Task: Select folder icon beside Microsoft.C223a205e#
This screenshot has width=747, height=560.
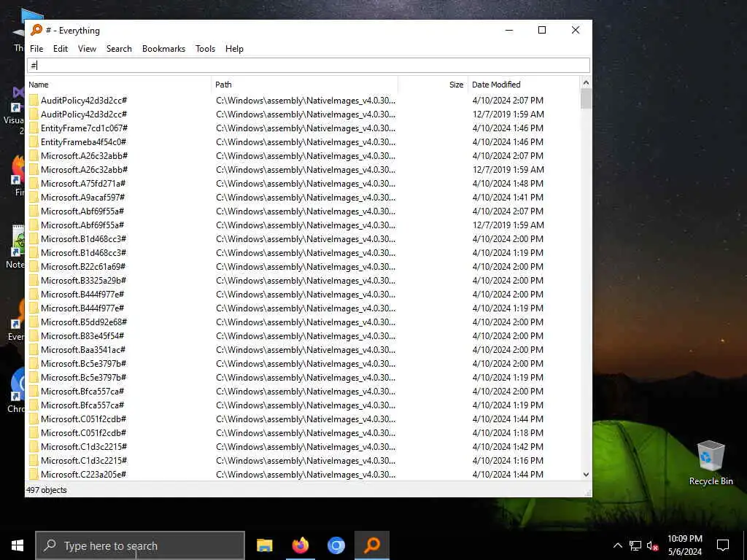Action: click(x=34, y=474)
